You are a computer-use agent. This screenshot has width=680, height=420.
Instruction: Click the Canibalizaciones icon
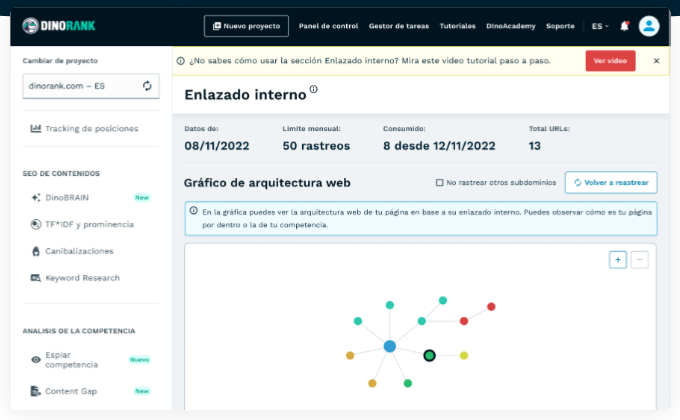36,251
